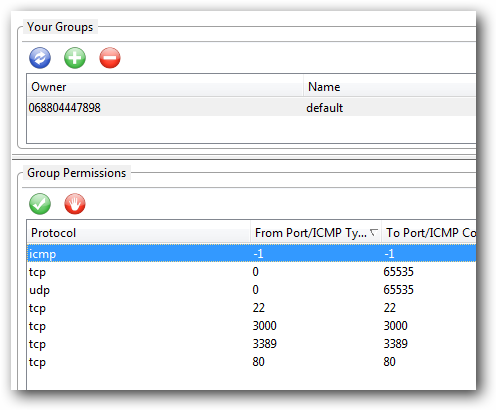Screen dimensions: 496x410
Task: Select the udp permission row
Action: point(251,290)
